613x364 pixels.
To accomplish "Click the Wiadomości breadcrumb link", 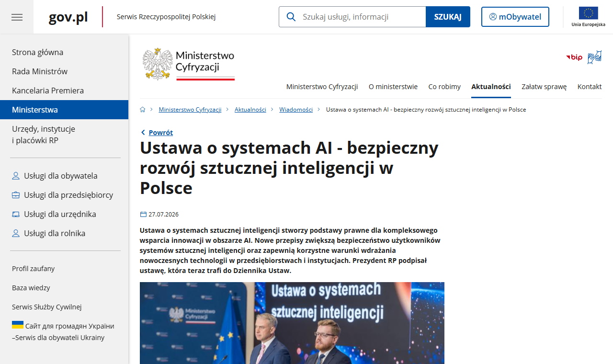I will (296, 110).
